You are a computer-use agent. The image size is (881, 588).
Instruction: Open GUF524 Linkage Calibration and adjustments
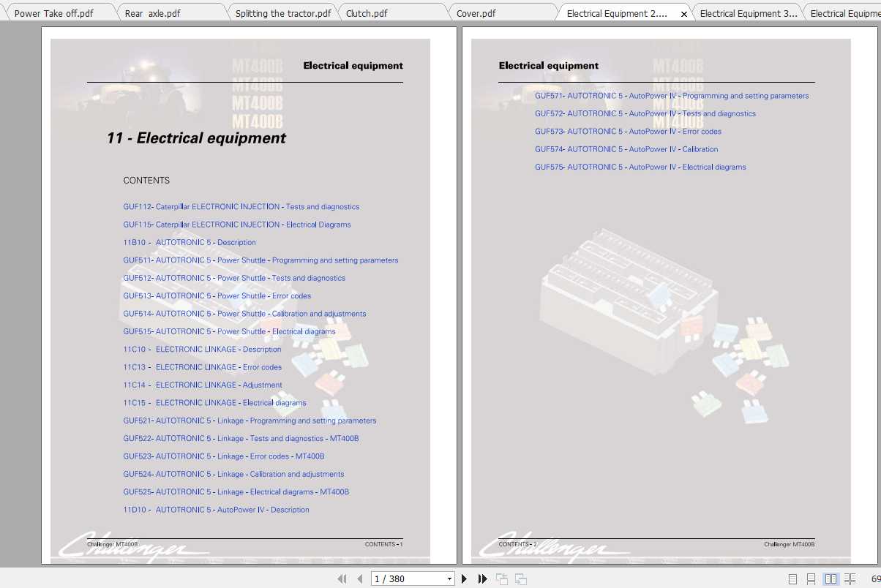coord(233,474)
